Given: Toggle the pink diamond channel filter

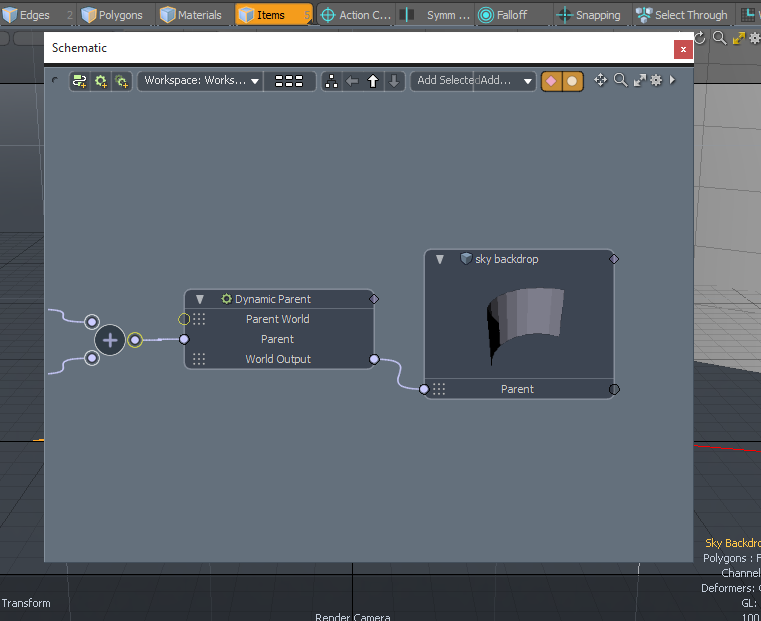Looking at the screenshot, I should 551,81.
